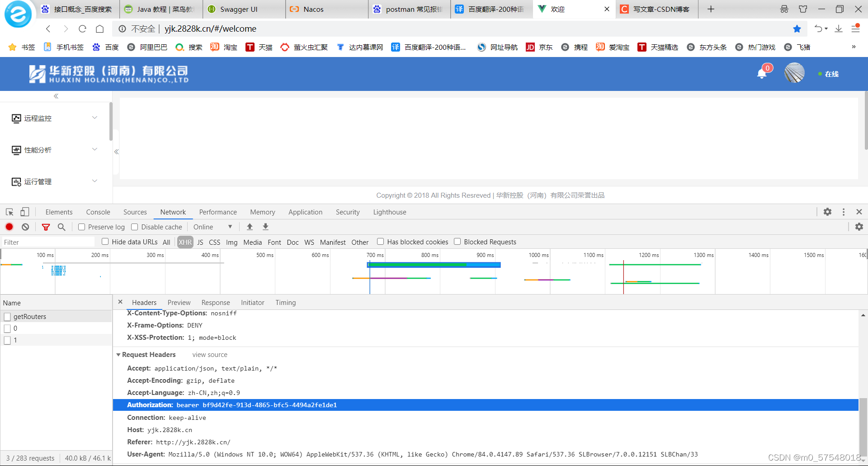
Task: Open the browser hamburger menu
Action: 855,29
